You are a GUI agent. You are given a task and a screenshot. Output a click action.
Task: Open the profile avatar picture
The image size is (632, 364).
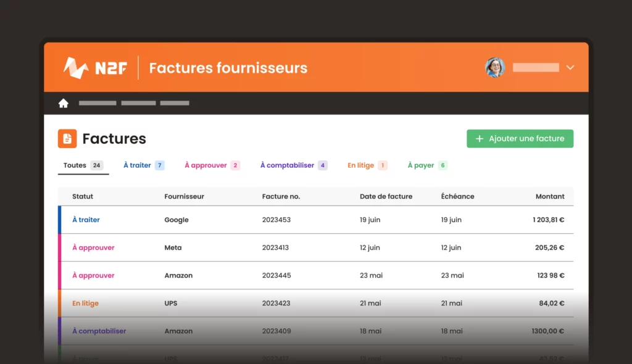(x=495, y=68)
